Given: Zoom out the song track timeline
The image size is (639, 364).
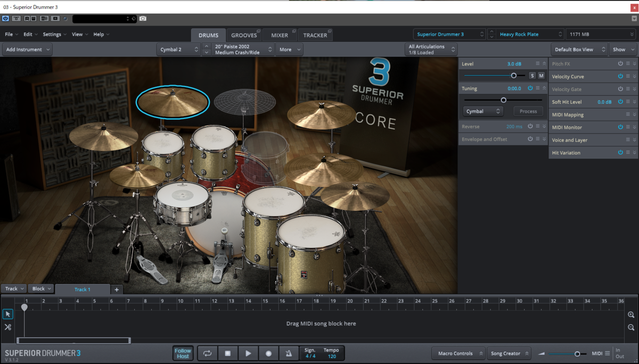Looking at the screenshot, I should point(631,327).
